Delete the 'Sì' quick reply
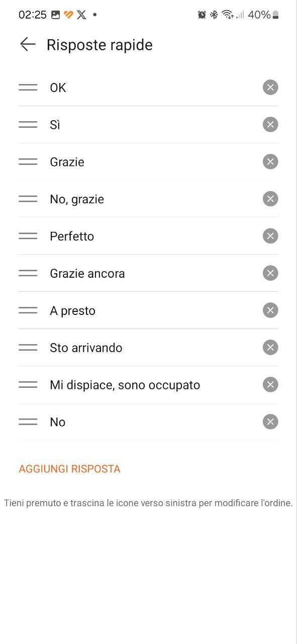 [x=270, y=124]
